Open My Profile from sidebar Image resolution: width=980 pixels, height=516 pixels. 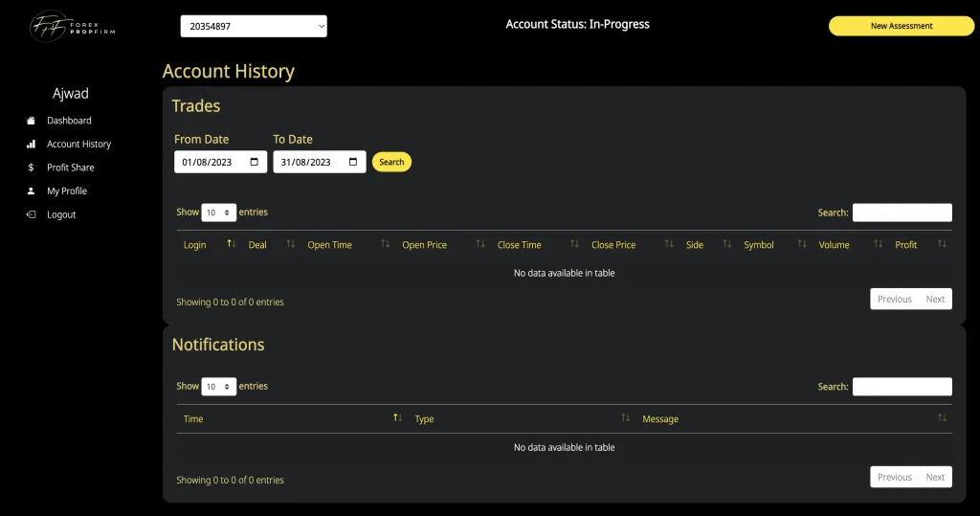(x=67, y=191)
